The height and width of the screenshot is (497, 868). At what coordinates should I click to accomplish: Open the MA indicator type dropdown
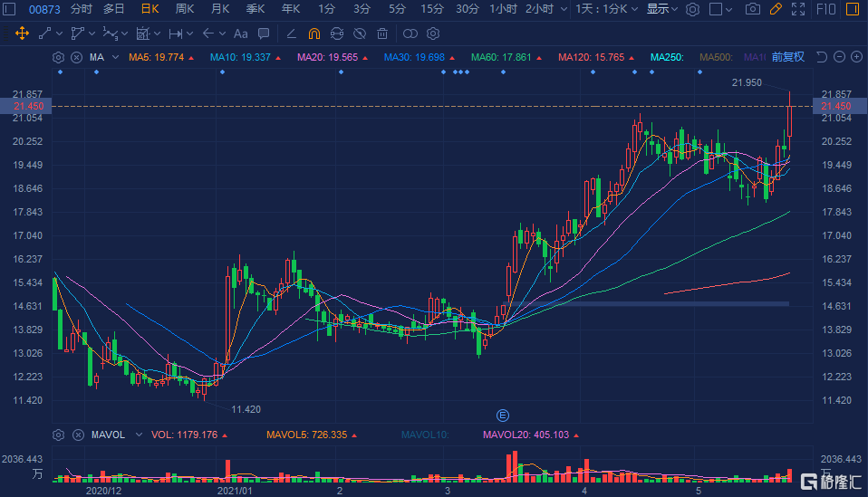click(x=101, y=57)
